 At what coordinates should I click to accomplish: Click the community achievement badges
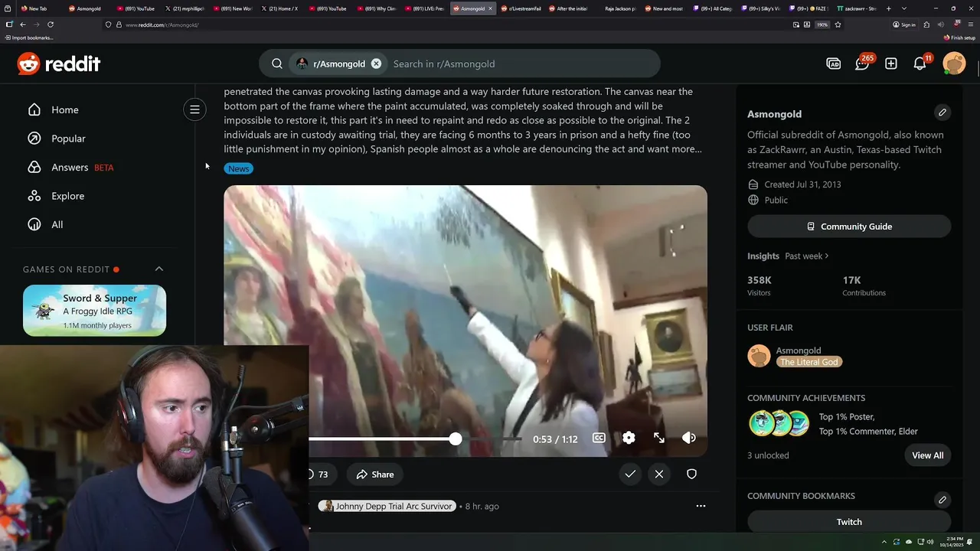pos(779,423)
